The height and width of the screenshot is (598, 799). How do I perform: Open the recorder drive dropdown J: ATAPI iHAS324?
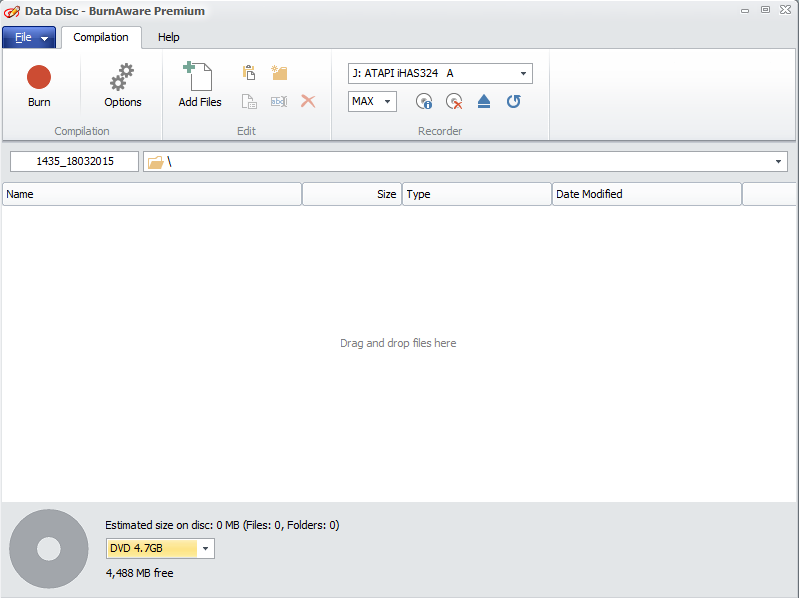point(440,73)
